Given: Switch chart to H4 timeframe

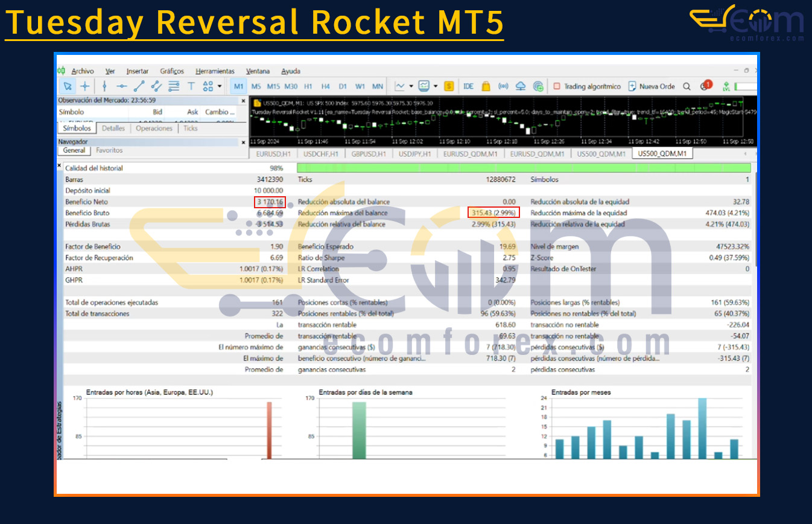Looking at the screenshot, I should 326,86.
